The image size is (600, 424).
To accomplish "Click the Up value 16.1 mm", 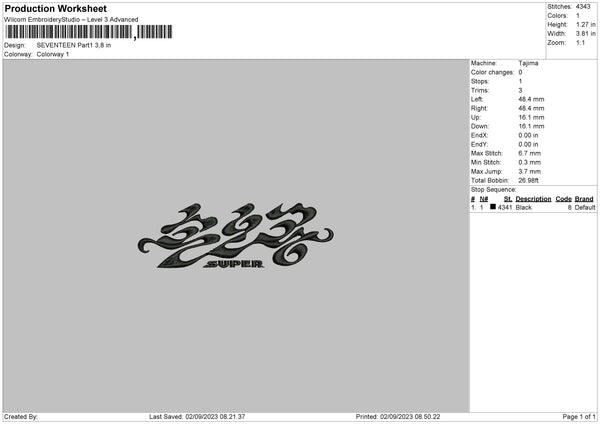I will tap(531, 117).
